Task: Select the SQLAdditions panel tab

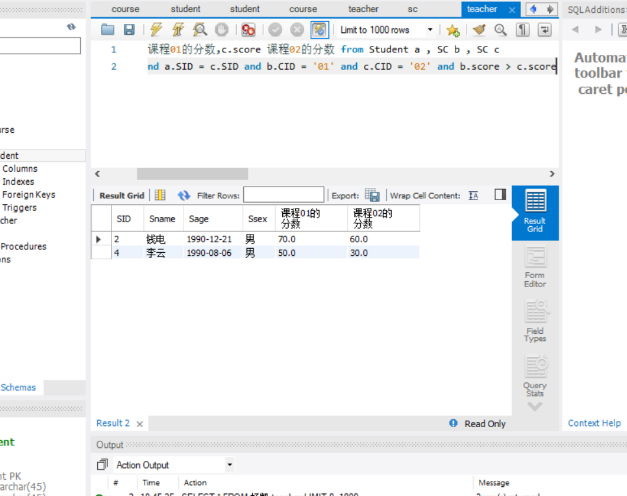Action: [x=597, y=10]
